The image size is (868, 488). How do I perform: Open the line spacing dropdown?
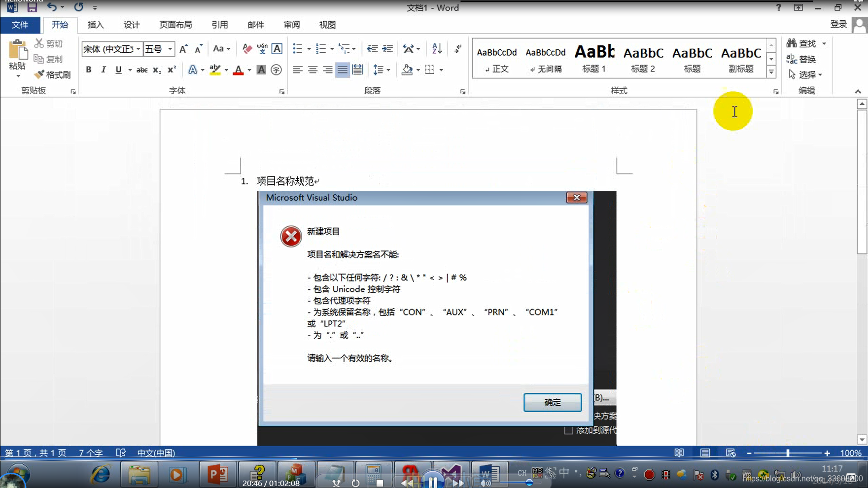pos(388,70)
